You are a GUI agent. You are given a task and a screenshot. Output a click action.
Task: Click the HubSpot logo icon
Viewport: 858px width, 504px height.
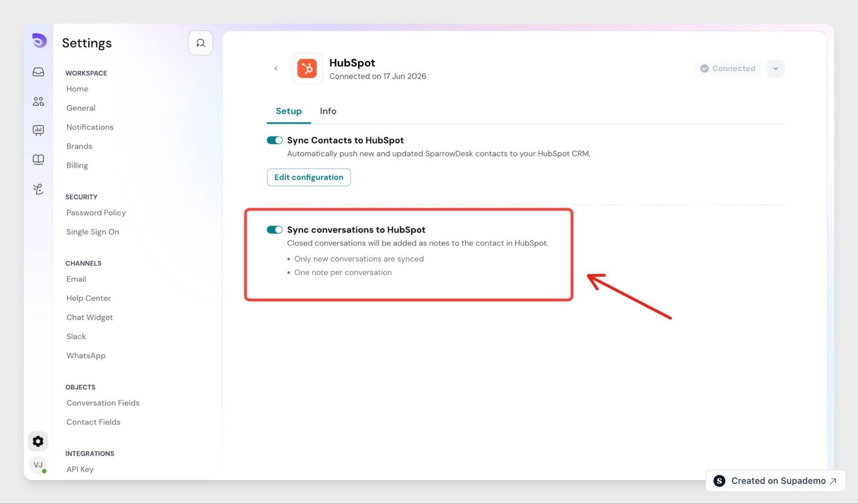click(x=307, y=68)
